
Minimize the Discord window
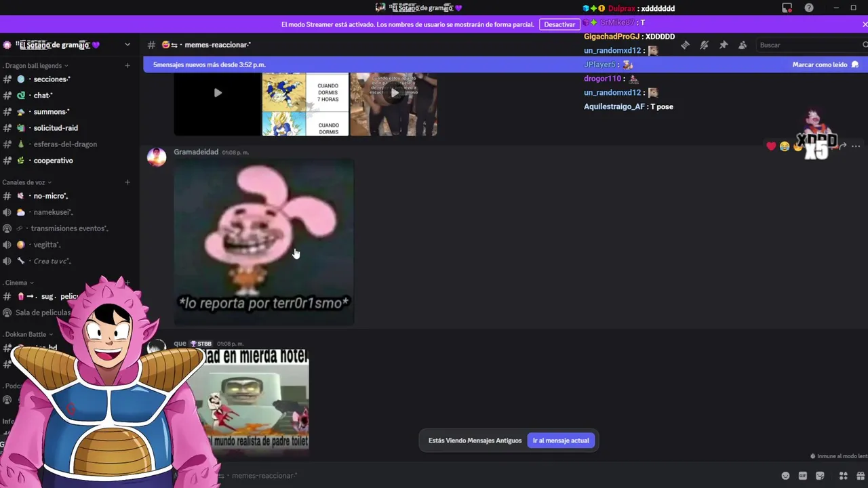835,8
